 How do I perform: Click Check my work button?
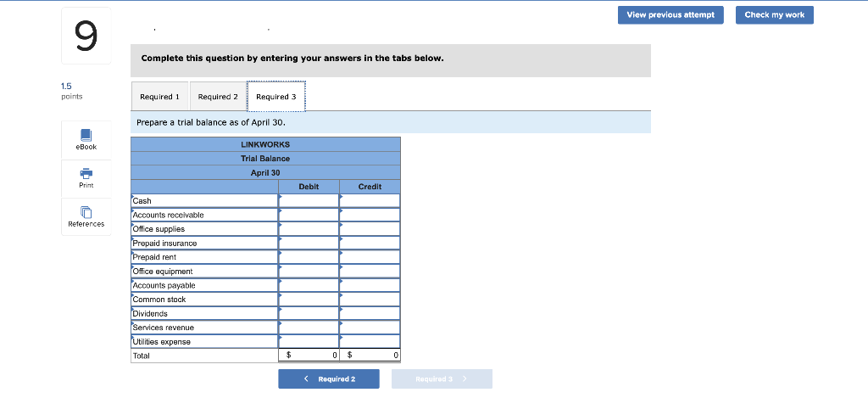[775, 15]
